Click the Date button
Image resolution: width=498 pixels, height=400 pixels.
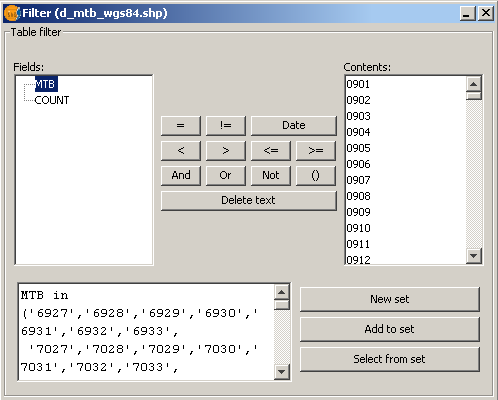pyautogui.click(x=294, y=126)
